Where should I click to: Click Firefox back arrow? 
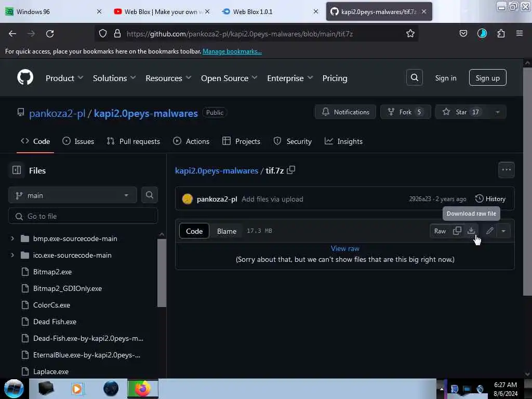coord(12,34)
